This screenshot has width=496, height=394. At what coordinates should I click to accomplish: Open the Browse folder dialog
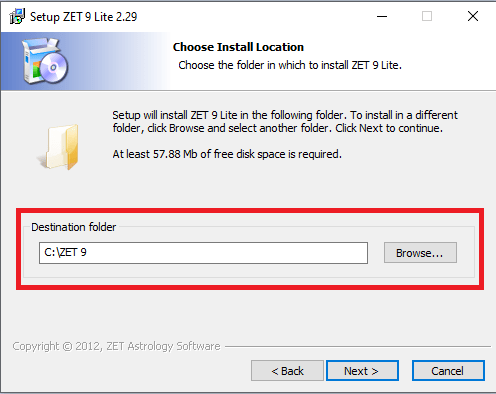(x=420, y=253)
